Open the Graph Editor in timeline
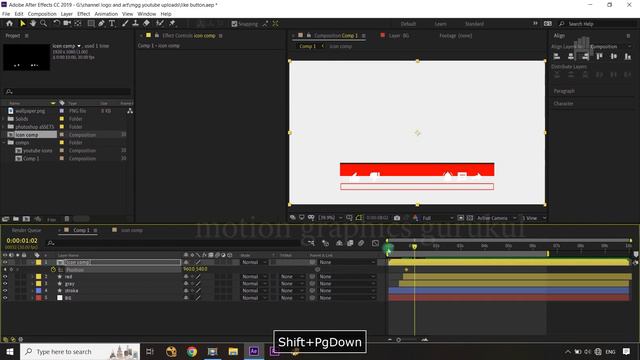The height and width of the screenshot is (360, 640). (x=376, y=243)
